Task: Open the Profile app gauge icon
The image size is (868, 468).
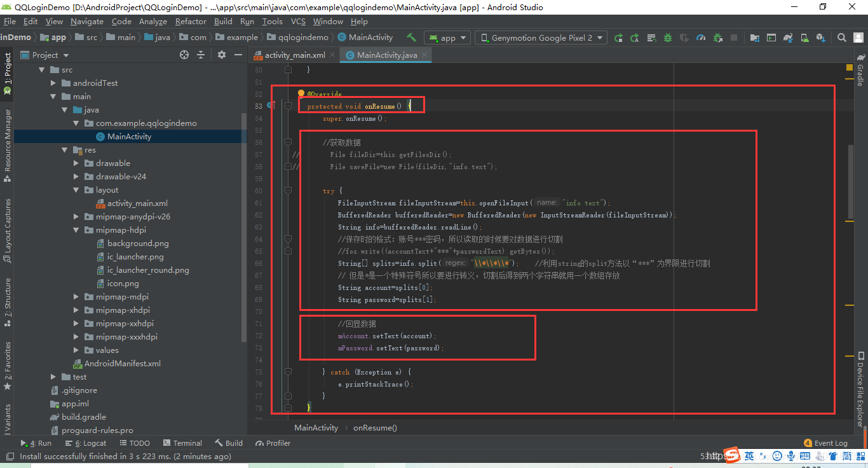Action: pos(701,38)
